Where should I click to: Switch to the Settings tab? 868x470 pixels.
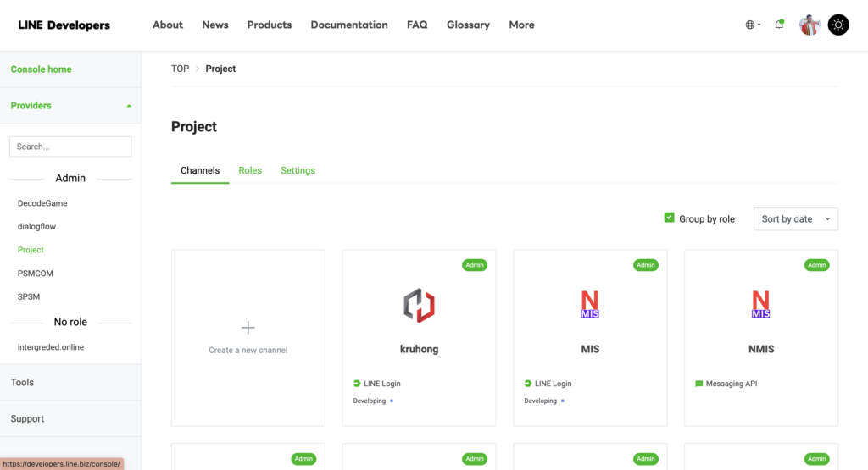[x=298, y=170]
